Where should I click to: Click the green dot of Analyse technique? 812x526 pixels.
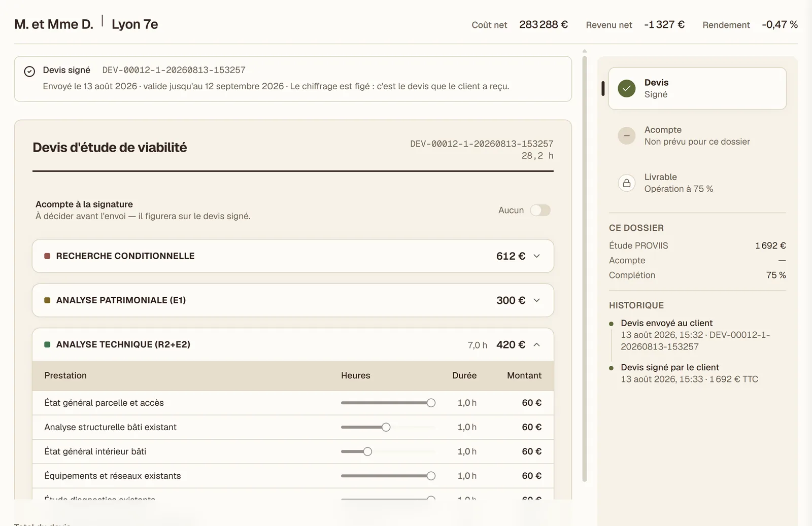[47, 344]
